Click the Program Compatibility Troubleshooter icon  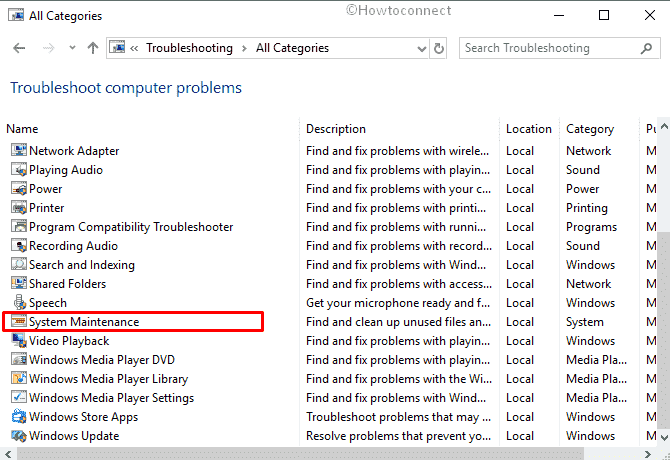tap(19, 226)
